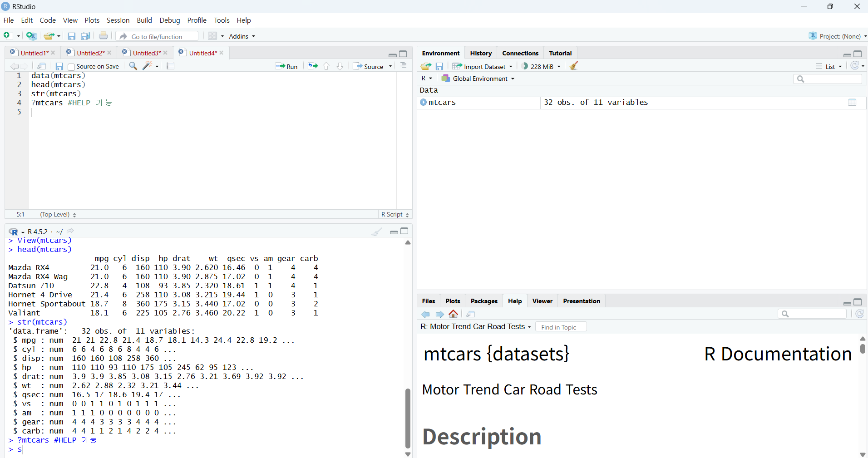
Task: Click the Help pane search box
Action: coord(812,314)
